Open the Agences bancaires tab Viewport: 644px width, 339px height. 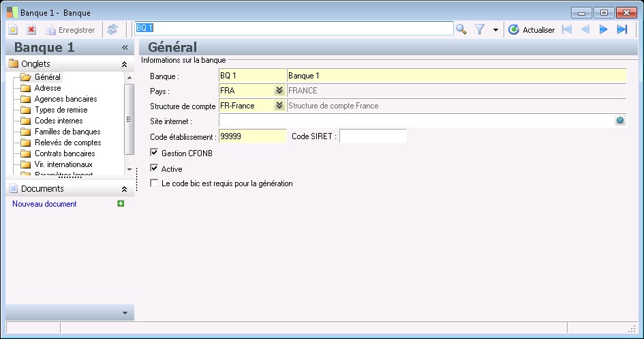pyautogui.click(x=65, y=99)
